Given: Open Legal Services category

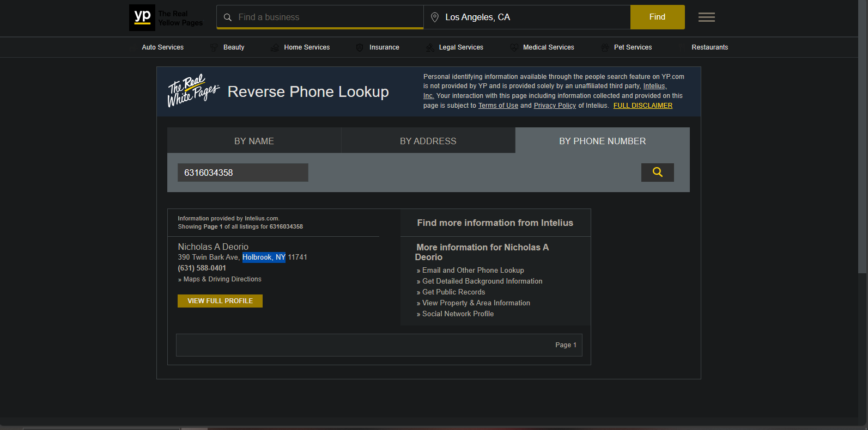Looking at the screenshot, I should click(x=461, y=47).
